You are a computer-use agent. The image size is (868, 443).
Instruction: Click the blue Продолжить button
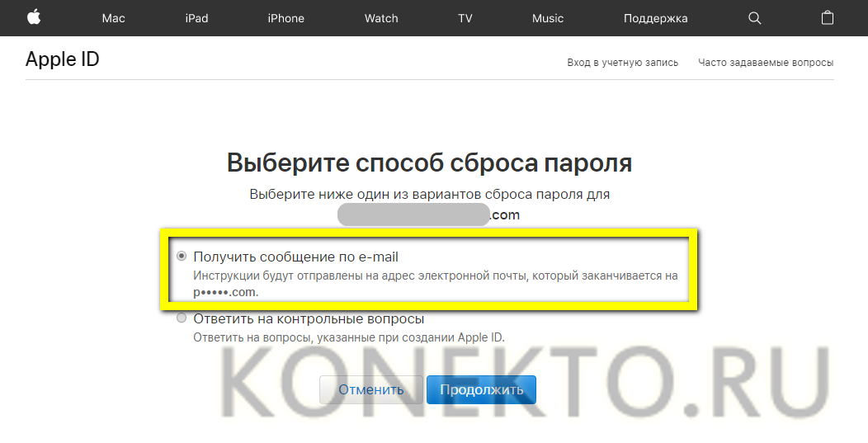point(481,390)
